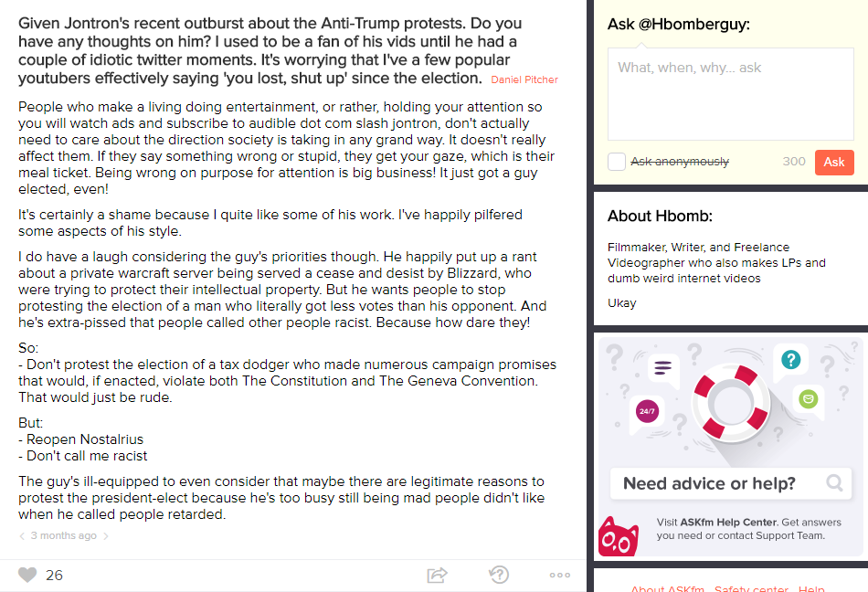This screenshot has width=868, height=592.
Task: Toggle the Ask anonymously checkbox
Action: click(x=617, y=162)
